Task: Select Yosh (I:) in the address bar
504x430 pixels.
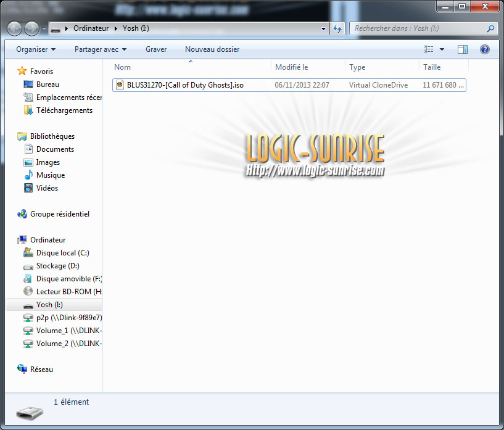Action: pos(136,28)
